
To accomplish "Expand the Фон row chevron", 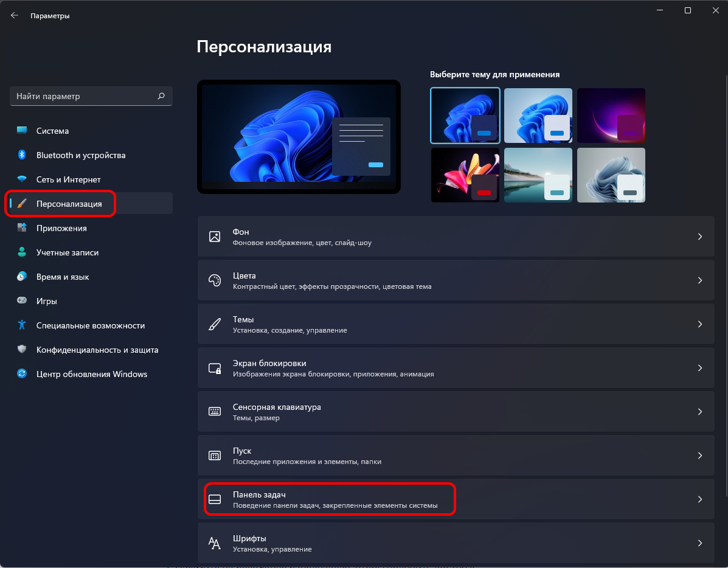I will 699,237.
